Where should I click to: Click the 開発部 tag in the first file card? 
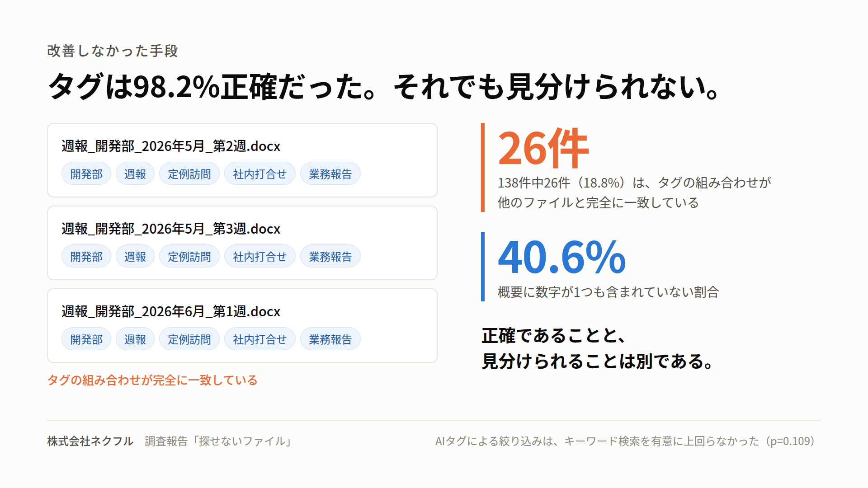86,174
